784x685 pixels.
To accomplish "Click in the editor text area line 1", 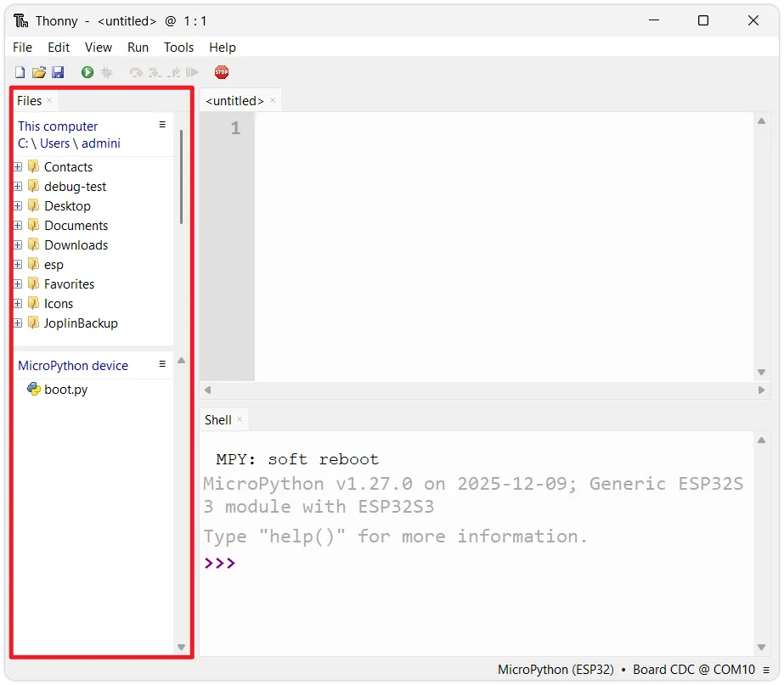I will point(501,129).
